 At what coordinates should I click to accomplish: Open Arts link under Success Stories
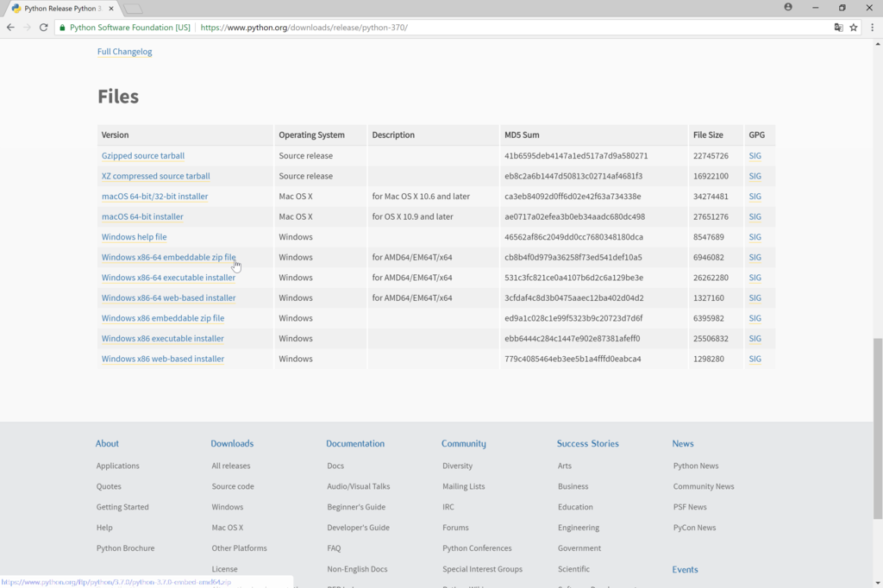[565, 466]
